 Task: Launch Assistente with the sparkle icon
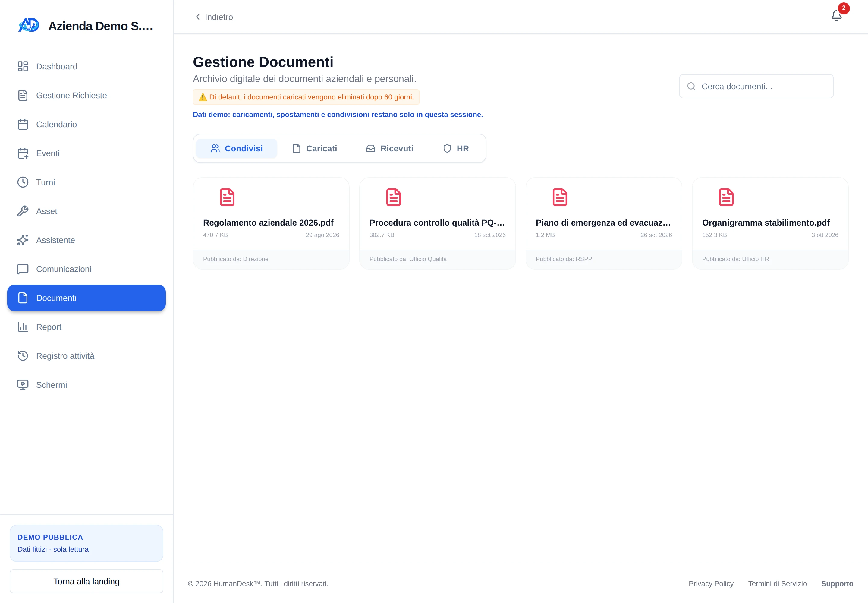coord(23,240)
